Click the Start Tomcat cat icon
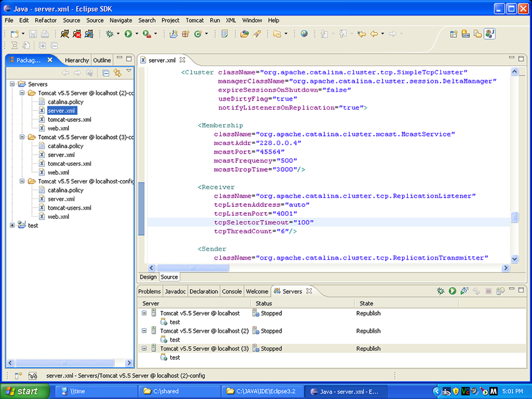 [x=65, y=34]
